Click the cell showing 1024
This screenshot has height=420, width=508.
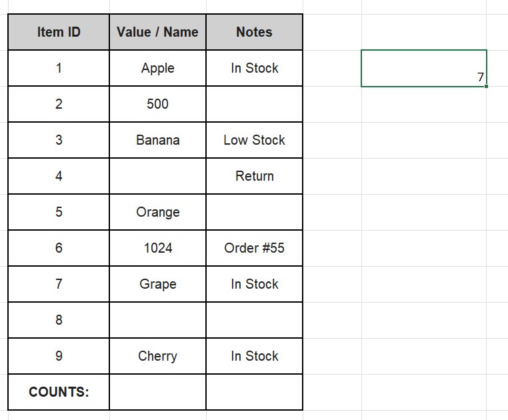(157, 248)
